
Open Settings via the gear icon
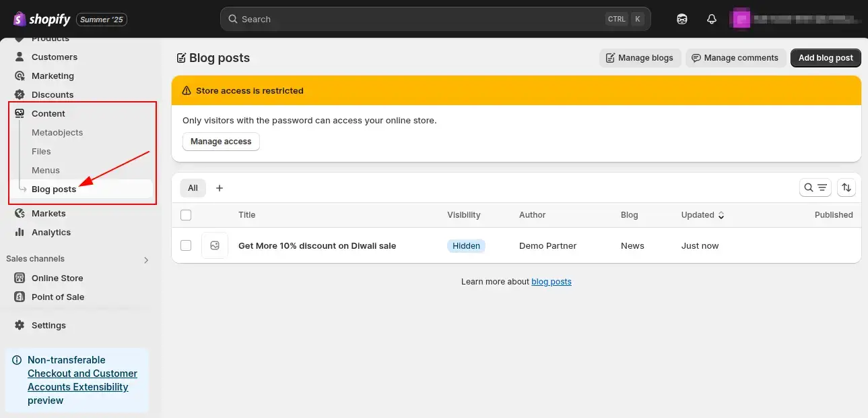point(20,325)
